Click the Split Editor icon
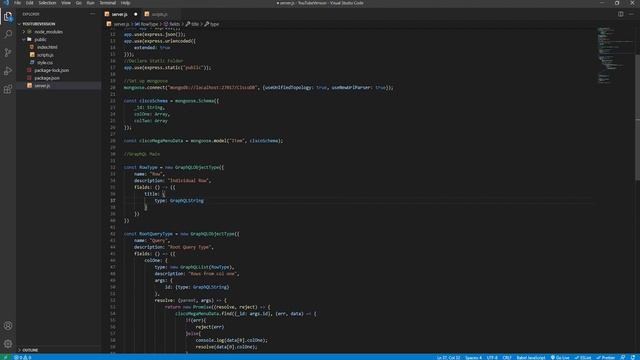The width and height of the screenshot is (640, 360). (620, 14)
